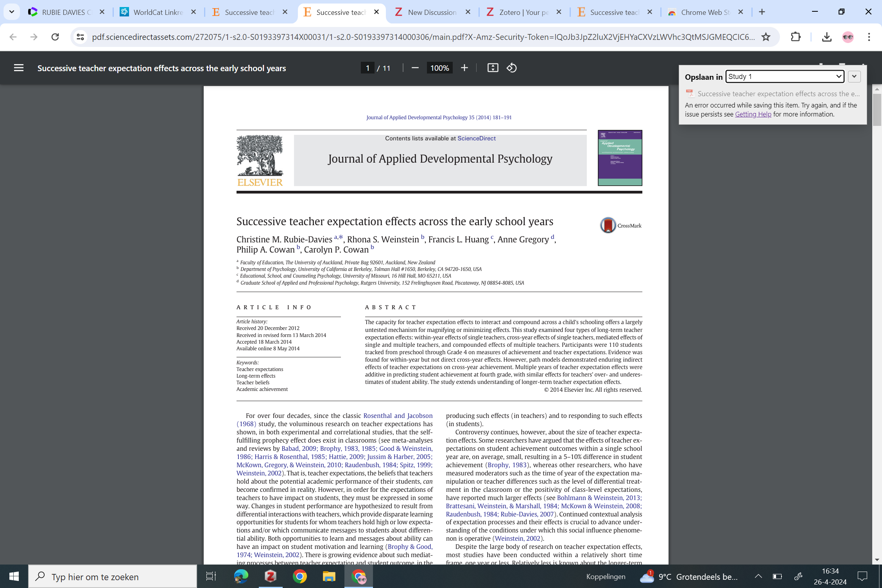Open the Chrome extensions puzzle icon
Image resolution: width=882 pixels, height=588 pixels.
coord(796,37)
